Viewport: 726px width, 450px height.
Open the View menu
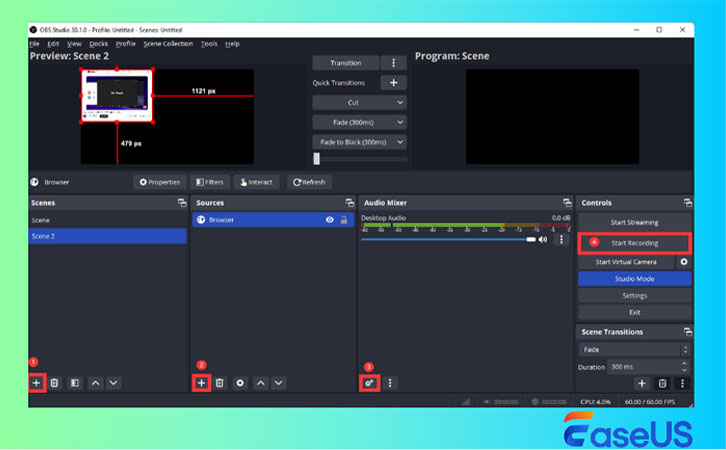click(x=74, y=44)
